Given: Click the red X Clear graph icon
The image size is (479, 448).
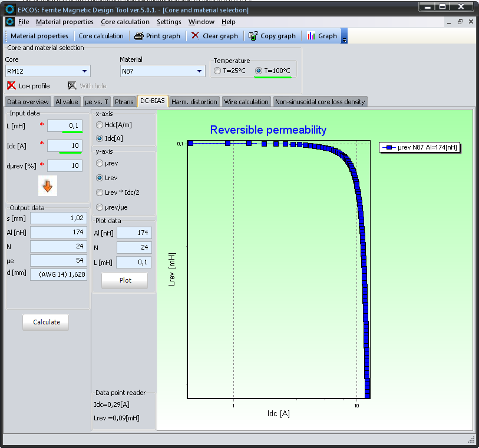Looking at the screenshot, I should (195, 36).
